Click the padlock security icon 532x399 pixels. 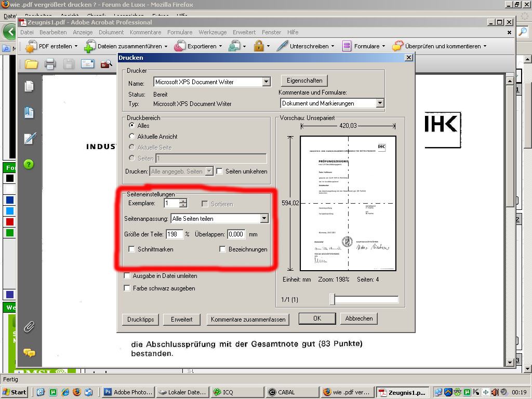pos(259,46)
